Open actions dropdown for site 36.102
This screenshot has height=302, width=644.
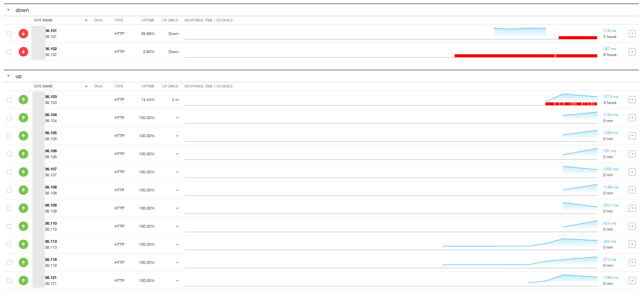pyautogui.click(x=632, y=52)
